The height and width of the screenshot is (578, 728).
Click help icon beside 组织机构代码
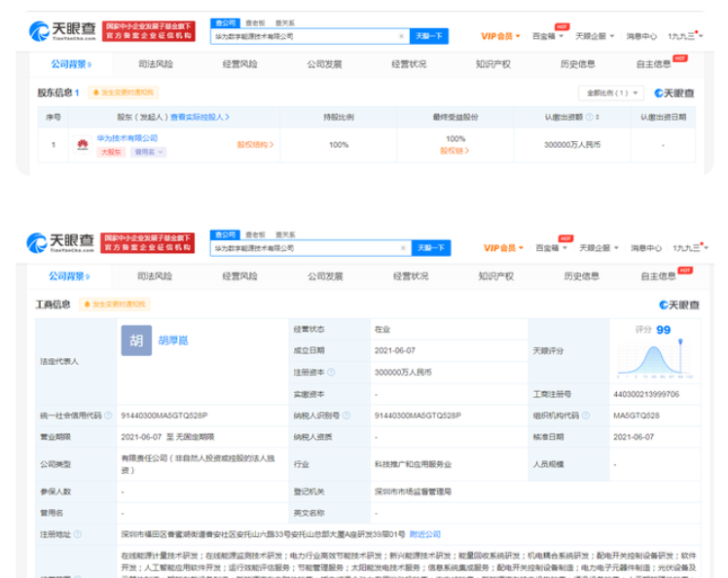pyautogui.click(x=586, y=415)
